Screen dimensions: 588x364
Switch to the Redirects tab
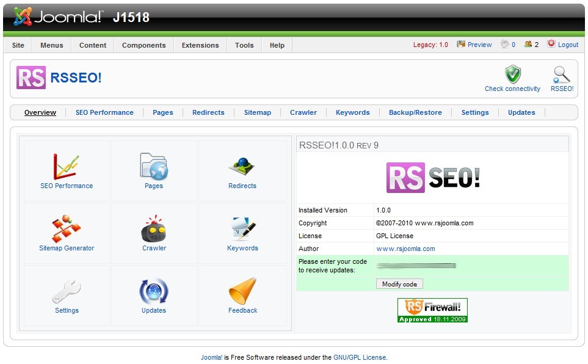click(x=208, y=112)
